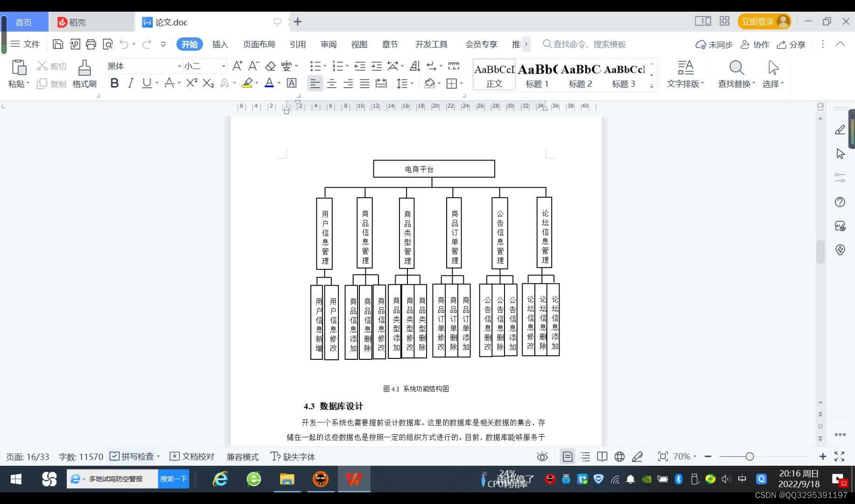Toggle justify alignment
The height and width of the screenshot is (504, 855).
click(x=364, y=84)
